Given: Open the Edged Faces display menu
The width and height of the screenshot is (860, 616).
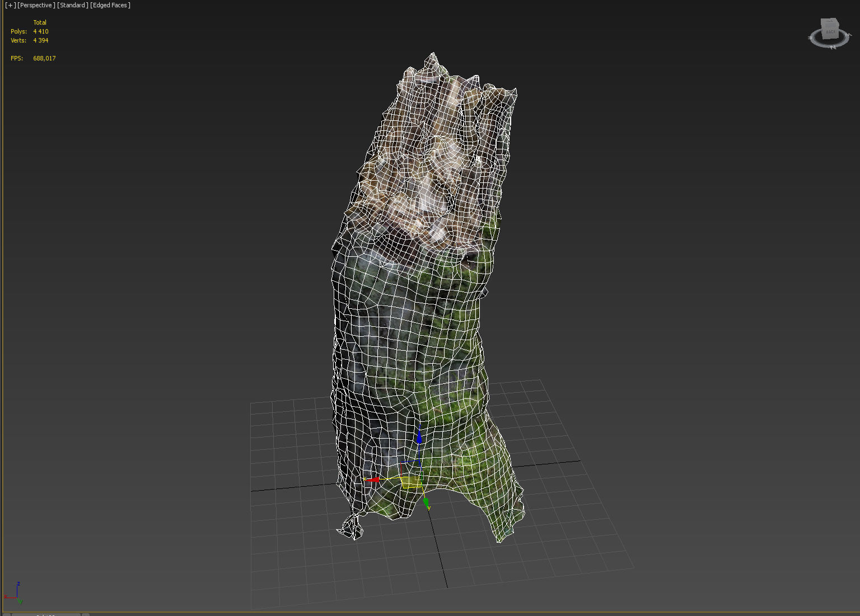Looking at the screenshot, I should coord(110,5).
